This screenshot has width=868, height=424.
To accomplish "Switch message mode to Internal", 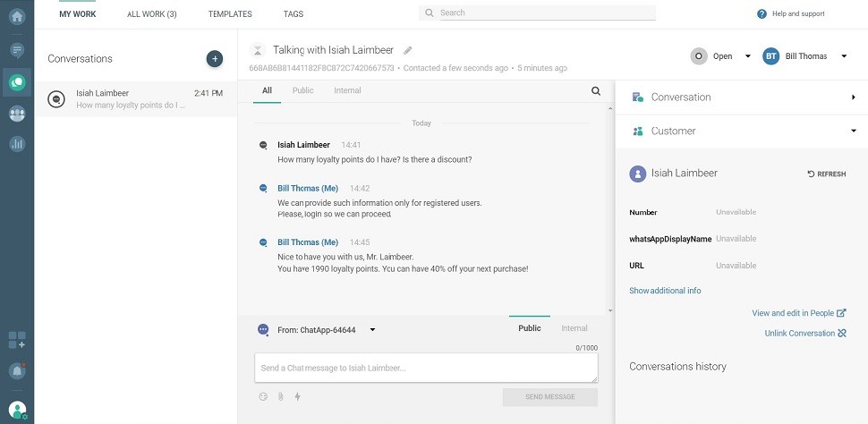I will (574, 328).
